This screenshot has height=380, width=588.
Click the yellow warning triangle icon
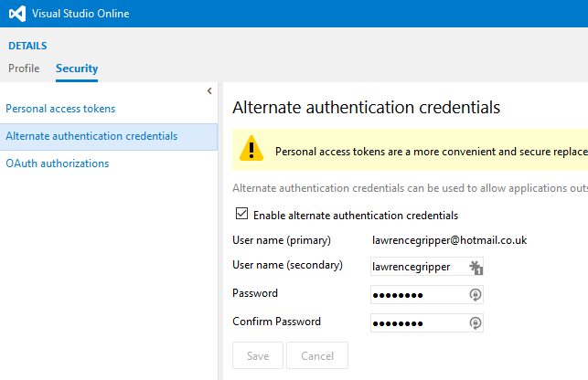point(252,151)
